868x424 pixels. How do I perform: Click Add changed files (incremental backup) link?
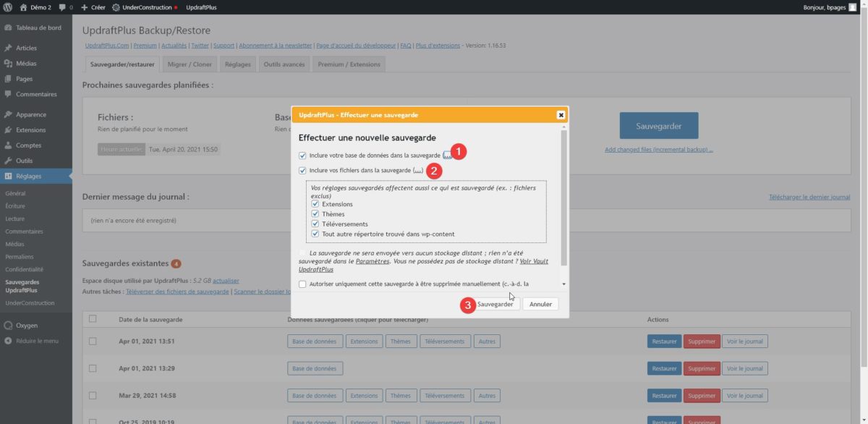point(659,150)
